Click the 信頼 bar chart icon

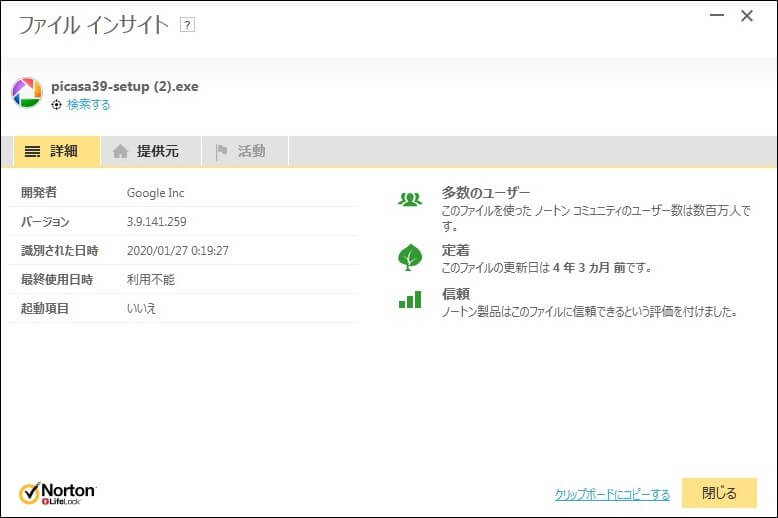pyautogui.click(x=410, y=300)
